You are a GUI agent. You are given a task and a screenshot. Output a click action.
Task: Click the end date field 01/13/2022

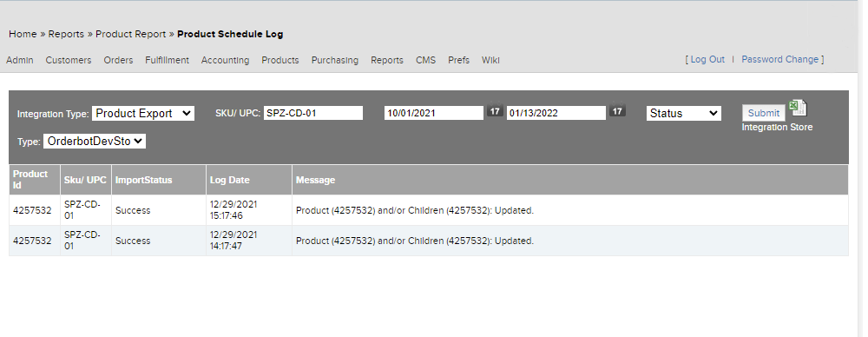tap(556, 113)
